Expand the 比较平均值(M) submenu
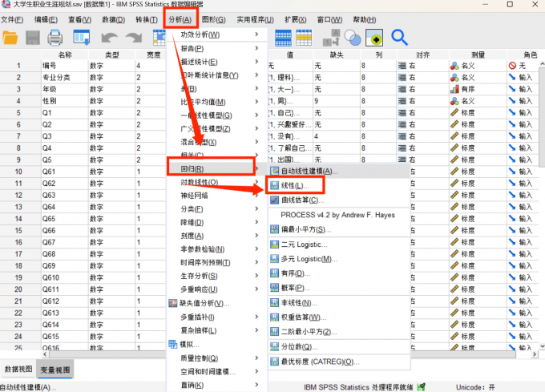545x392 pixels. click(217, 102)
